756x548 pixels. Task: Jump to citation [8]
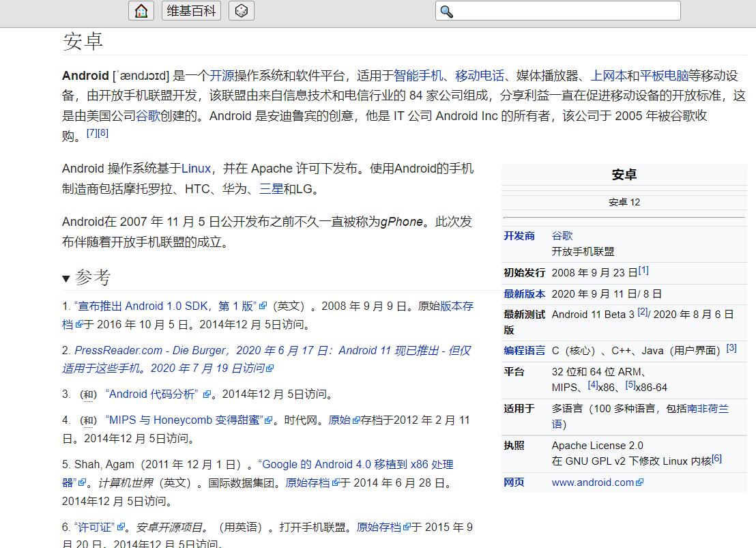pos(103,132)
